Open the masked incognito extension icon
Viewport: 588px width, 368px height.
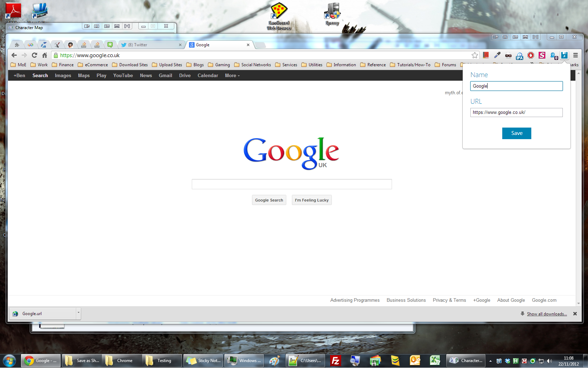pos(508,55)
